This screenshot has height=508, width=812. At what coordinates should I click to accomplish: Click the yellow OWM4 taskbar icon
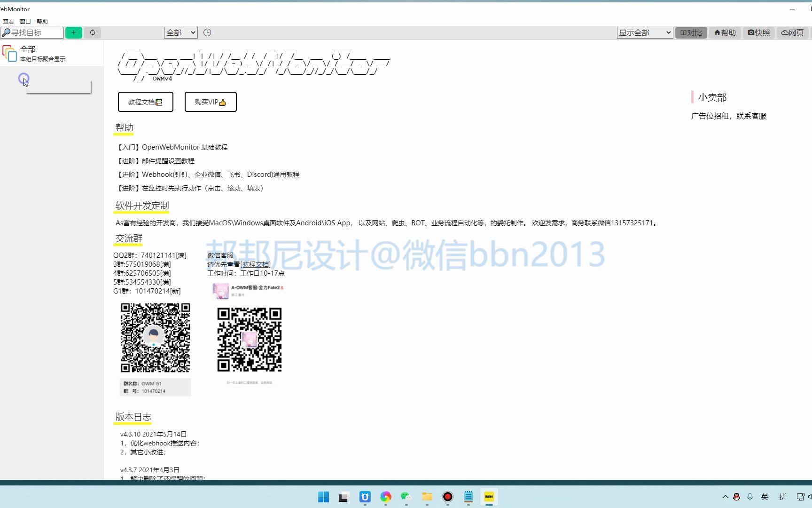click(x=489, y=497)
